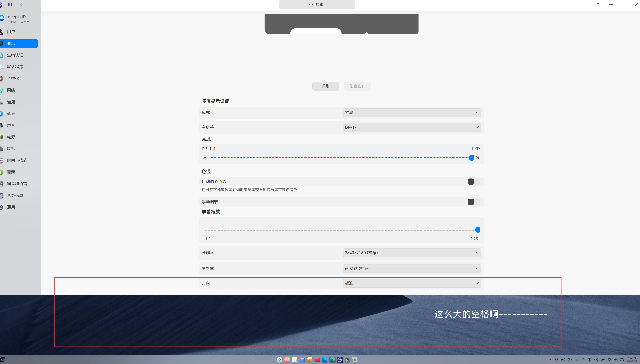Click the 集合窗口 button

357,86
